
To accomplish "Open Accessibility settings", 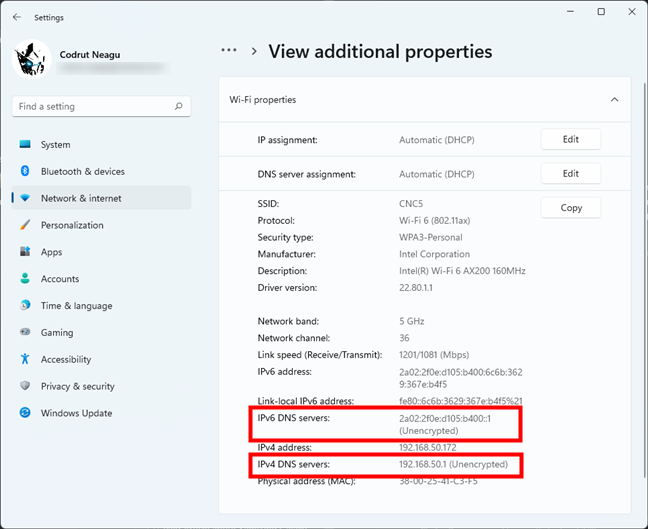I will [101, 360].
